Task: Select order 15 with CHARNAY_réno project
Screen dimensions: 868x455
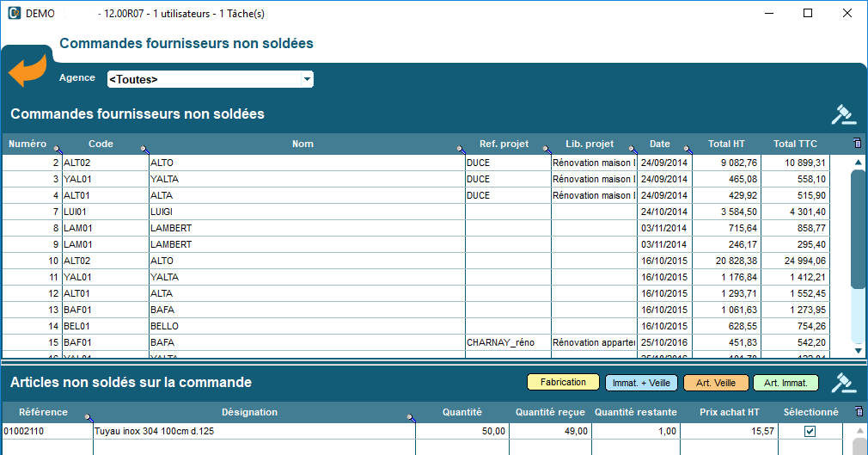Action: click(x=258, y=342)
